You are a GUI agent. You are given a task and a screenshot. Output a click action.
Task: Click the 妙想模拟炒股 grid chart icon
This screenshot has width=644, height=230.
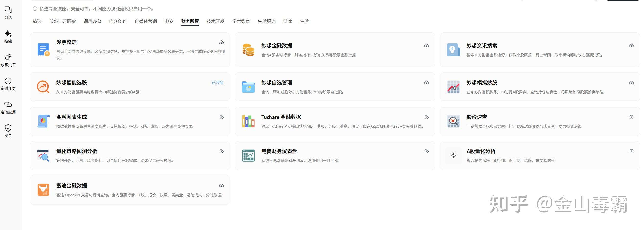453,87
